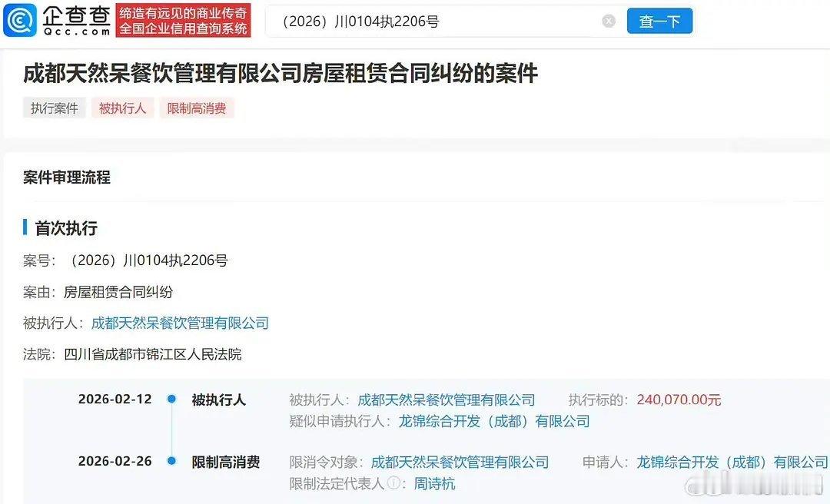The height and width of the screenshot is (504, 830).
Task: Open the 周诗杭 legal representative link
Action: point(434,483)
